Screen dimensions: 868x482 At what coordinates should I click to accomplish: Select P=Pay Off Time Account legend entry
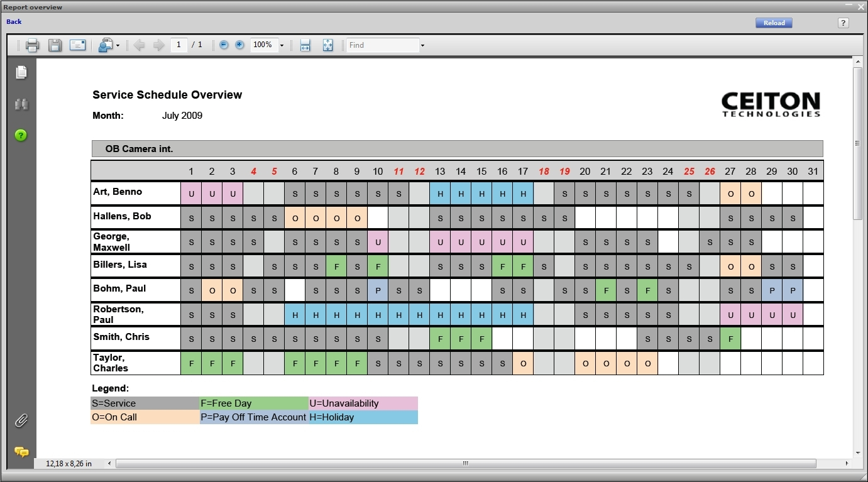254,417
